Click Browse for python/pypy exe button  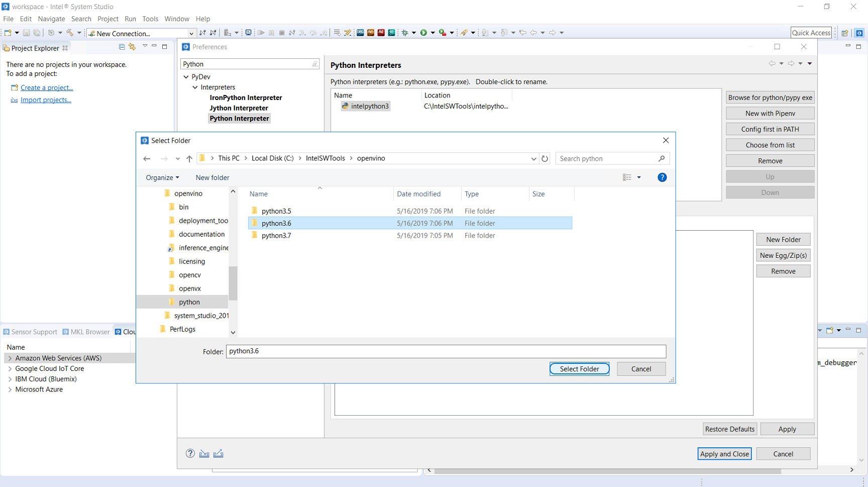(770, 98)
